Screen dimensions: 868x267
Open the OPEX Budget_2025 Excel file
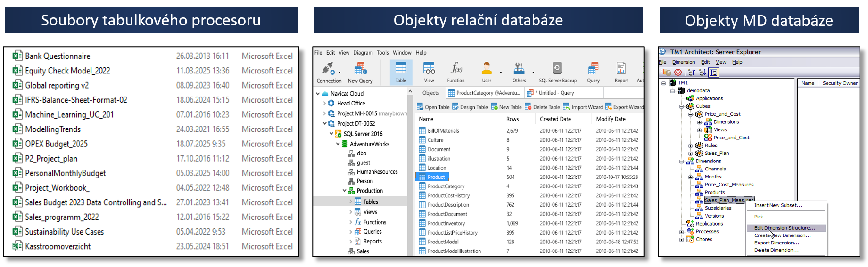[56, 144]
